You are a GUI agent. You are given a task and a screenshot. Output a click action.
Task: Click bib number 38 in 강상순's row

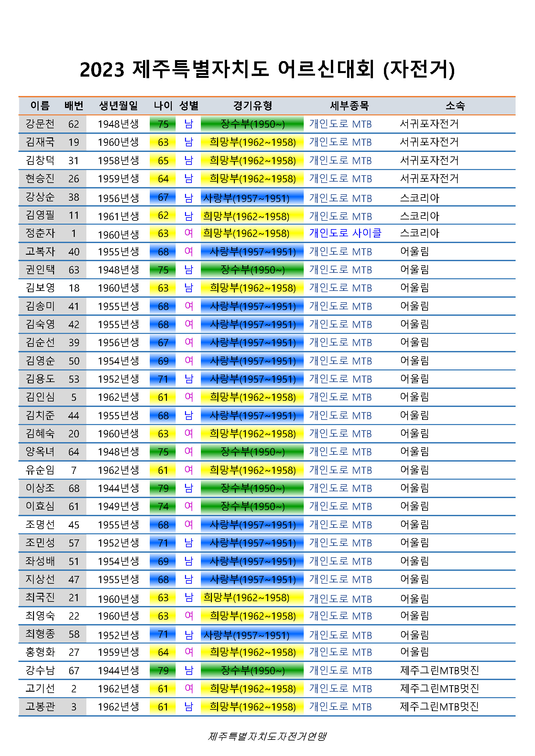coord(74,197)
